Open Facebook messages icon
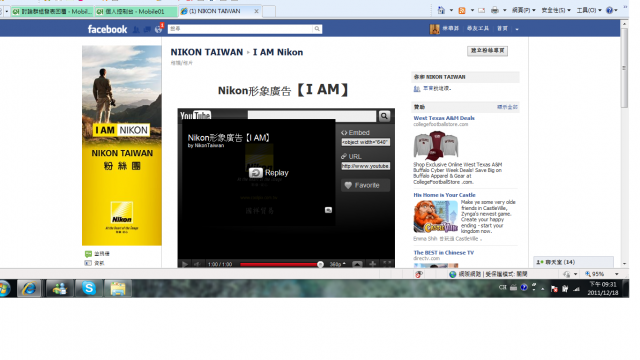640x360 pixels. click(x=147, y=29)
